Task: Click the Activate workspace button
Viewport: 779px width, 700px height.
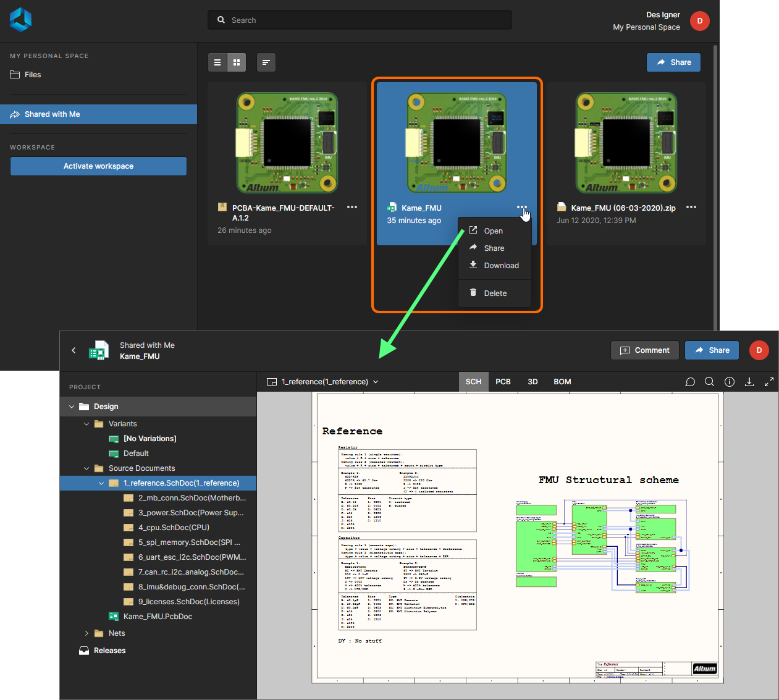Action: coord(98,166)
